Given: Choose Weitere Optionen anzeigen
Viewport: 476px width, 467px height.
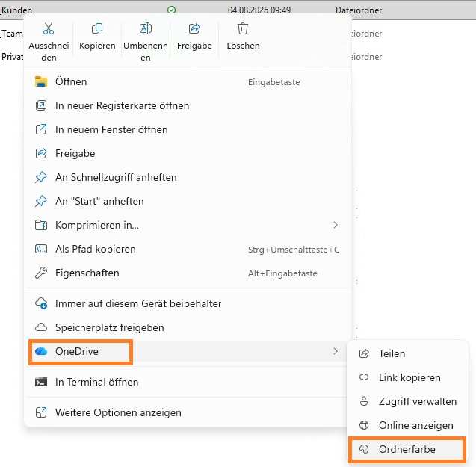Looking at the screenshot, I should point(188,412).
